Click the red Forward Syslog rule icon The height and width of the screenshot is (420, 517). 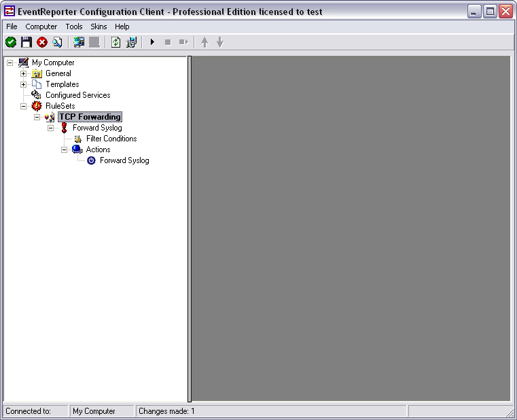[64, 128]
